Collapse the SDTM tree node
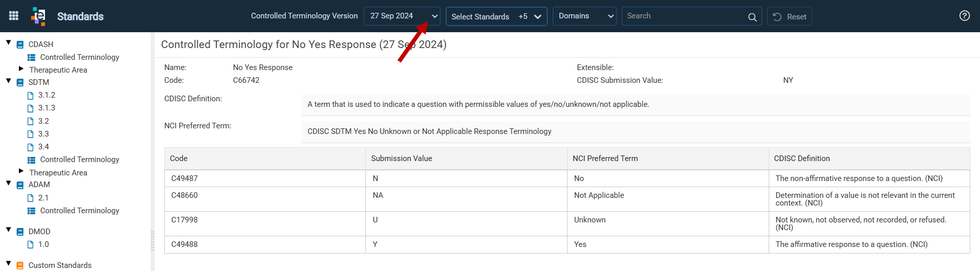The image size is (980, 271). (x=9, y=81)
